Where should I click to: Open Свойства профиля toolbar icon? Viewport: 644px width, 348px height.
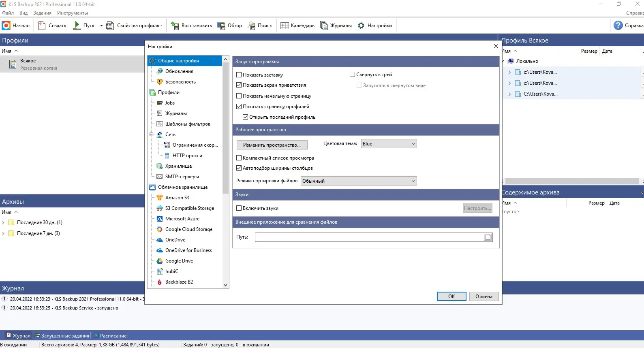click(110, 26)
